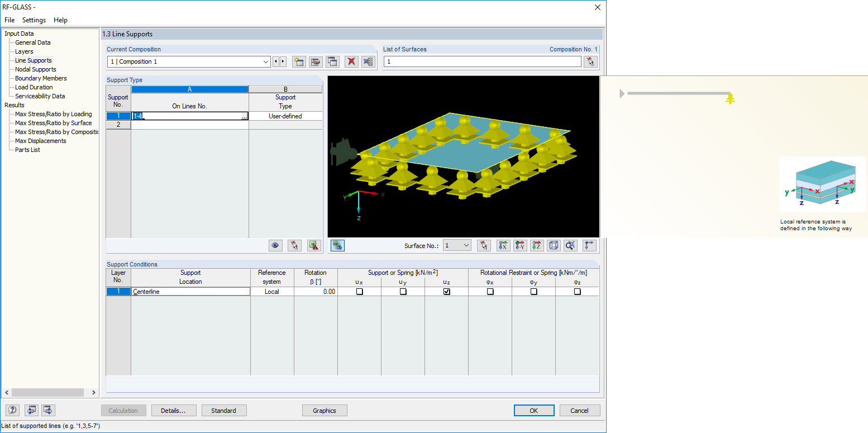
Task: Open Max Displacements results
Action: click(41, 141)
